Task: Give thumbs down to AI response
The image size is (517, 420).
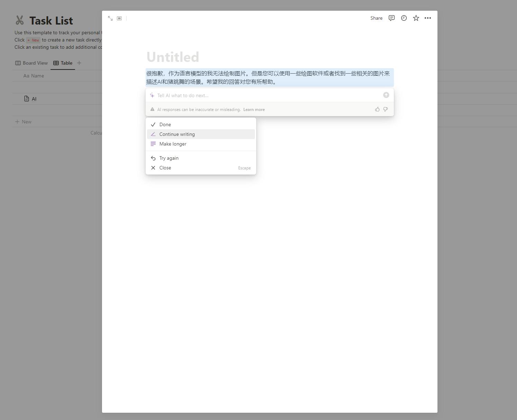Action: 386,109
